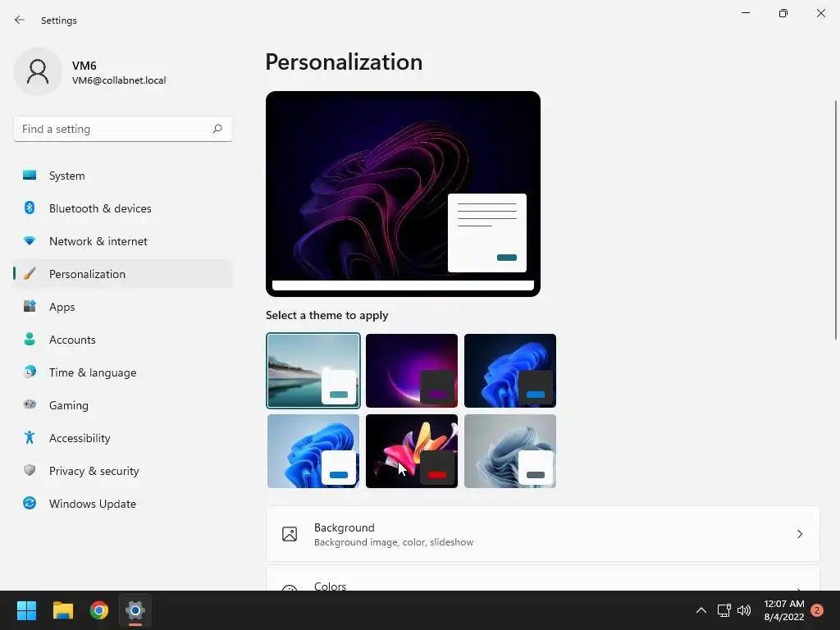This screenshot has height=630, width=840.
Task: Apply the gray bloom light theme
Action: 510,451
